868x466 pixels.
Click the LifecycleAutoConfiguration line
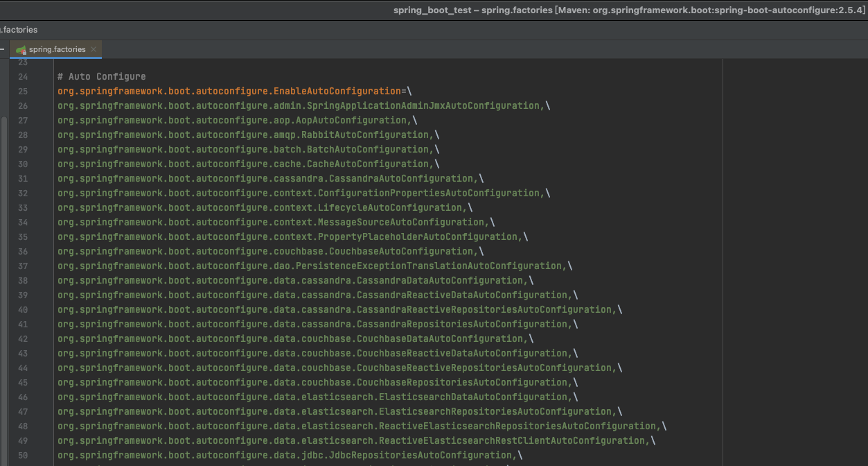point(265,207)
